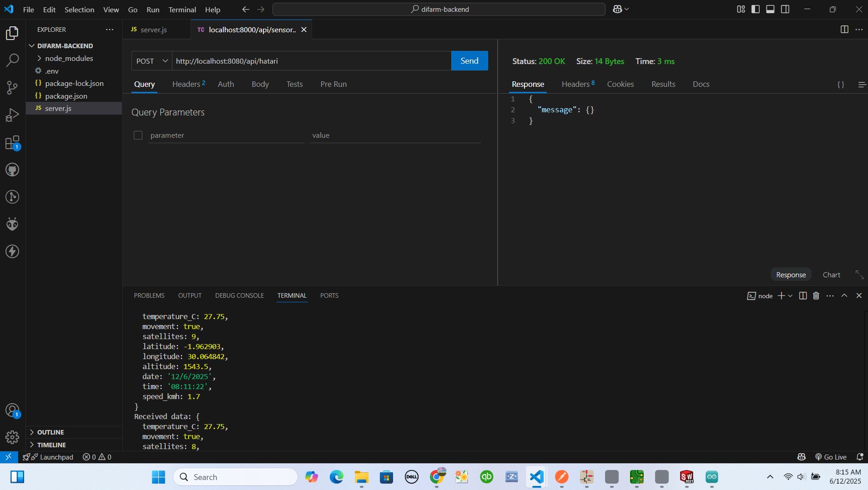Open the Source Control view
The image size is (868, 490).
click(12, 87)
